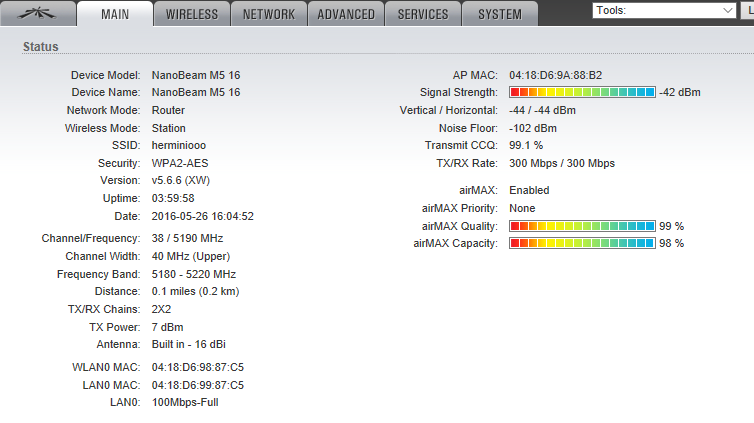The height and width of the screenshot is (423, 754).
Task: Switch to the MAIN tab
Action: click(115, 14)
